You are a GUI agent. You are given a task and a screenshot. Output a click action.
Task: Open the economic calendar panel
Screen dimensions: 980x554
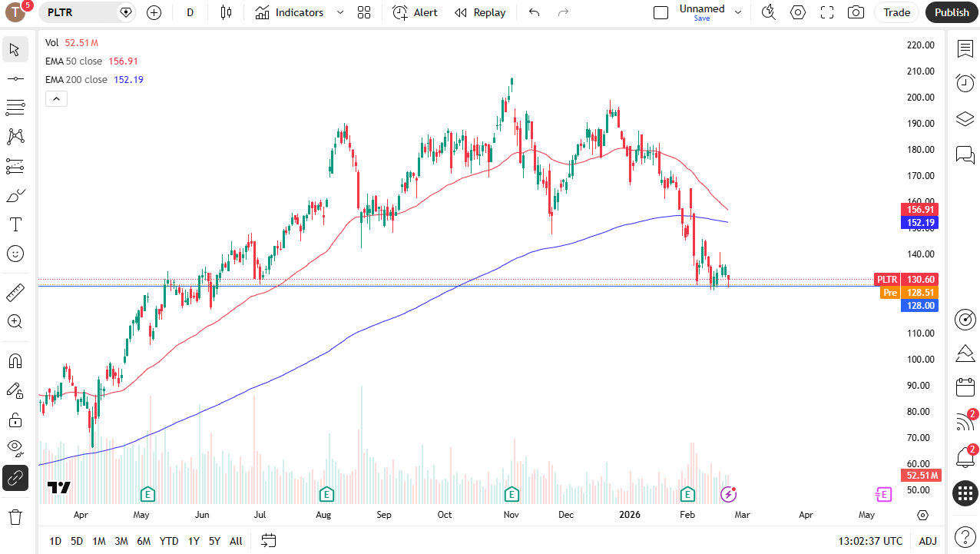[x=965, y=387]
